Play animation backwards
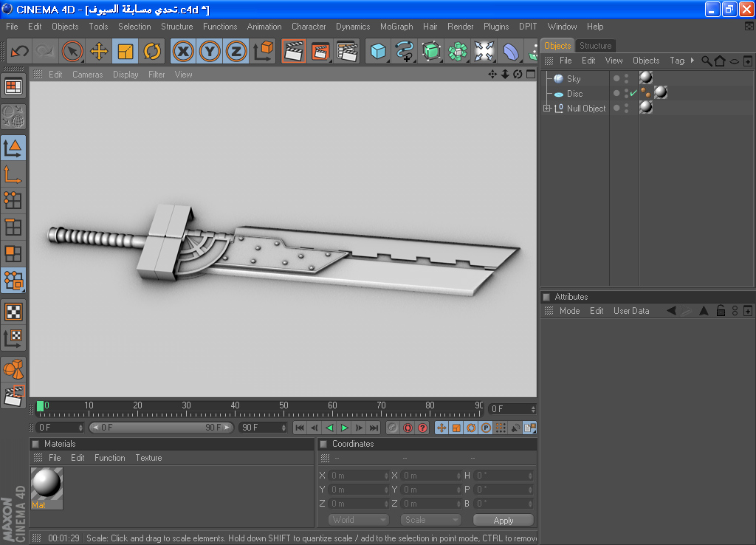Image resolution: width=756 pixels, height=545 pixels. (x=330, y=428)
